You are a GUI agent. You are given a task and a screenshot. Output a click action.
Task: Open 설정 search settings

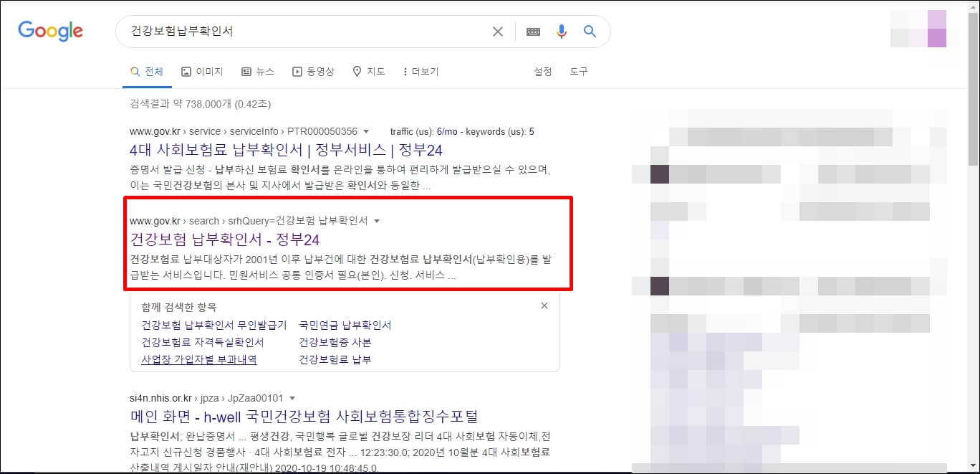(543, 72)
